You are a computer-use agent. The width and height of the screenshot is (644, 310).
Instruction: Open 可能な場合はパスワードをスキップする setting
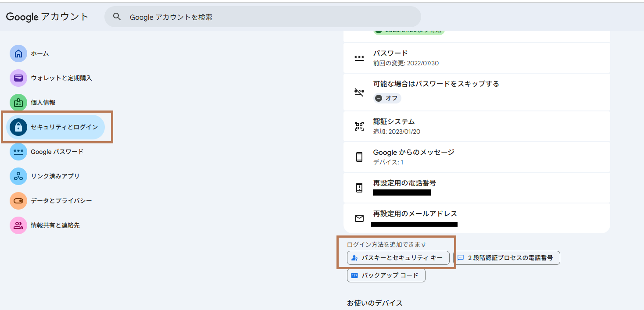(477, 92)
